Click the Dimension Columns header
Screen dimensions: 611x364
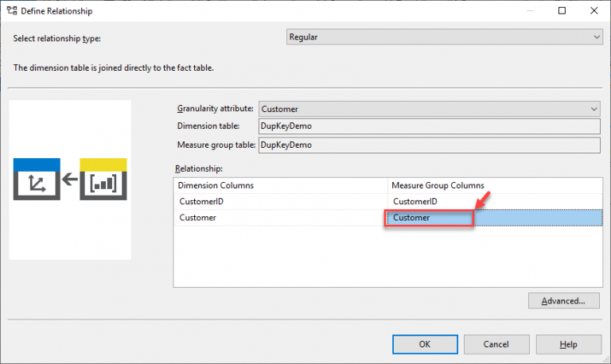pyautogui.click(x=280, y=185)
